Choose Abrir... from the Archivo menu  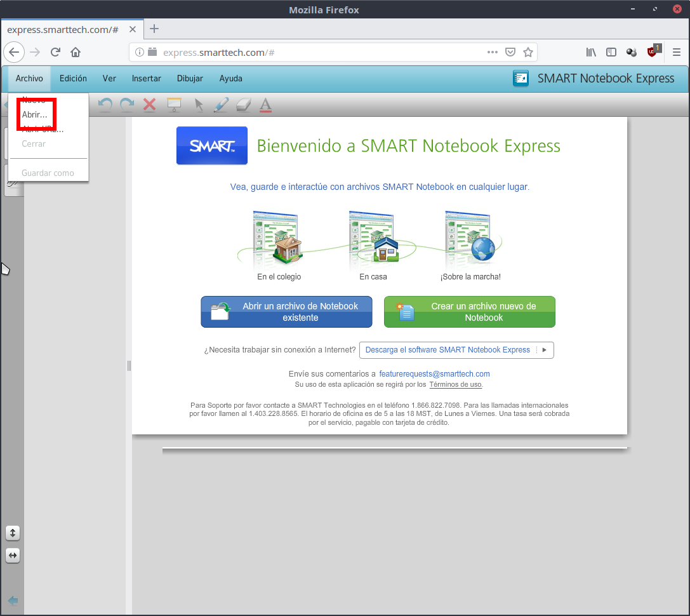point(34,115)
